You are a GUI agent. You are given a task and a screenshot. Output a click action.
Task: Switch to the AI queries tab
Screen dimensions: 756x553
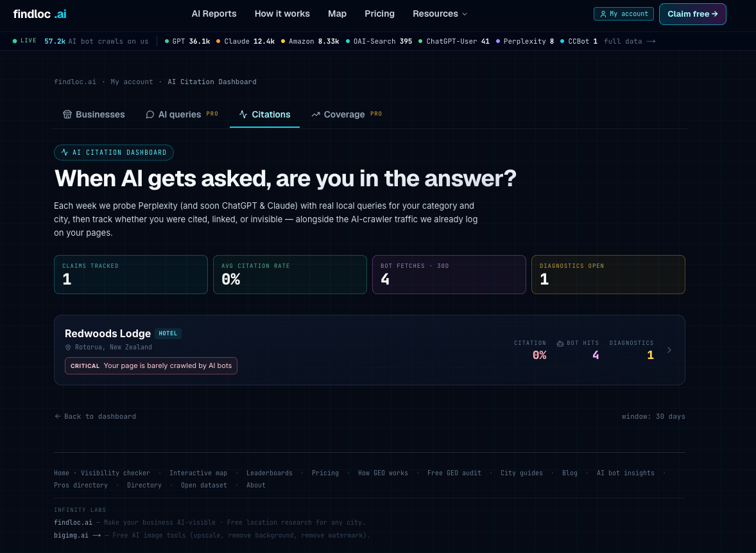click(x=182, y=114)
